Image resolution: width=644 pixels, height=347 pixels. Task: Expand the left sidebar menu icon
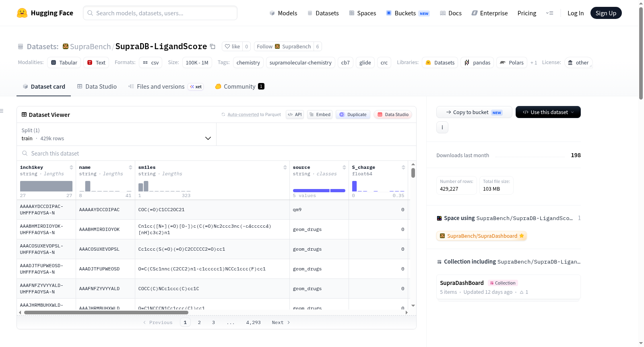(x=2, y=111)
